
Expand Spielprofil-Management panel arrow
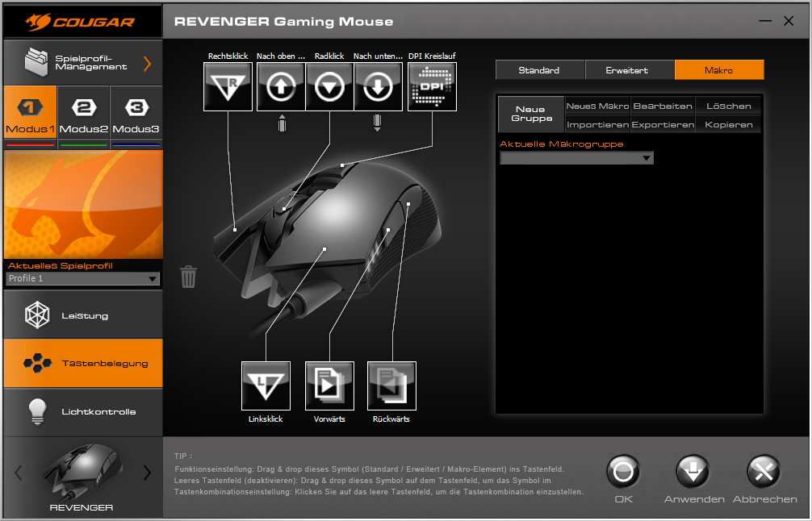(x=147, y=64)
